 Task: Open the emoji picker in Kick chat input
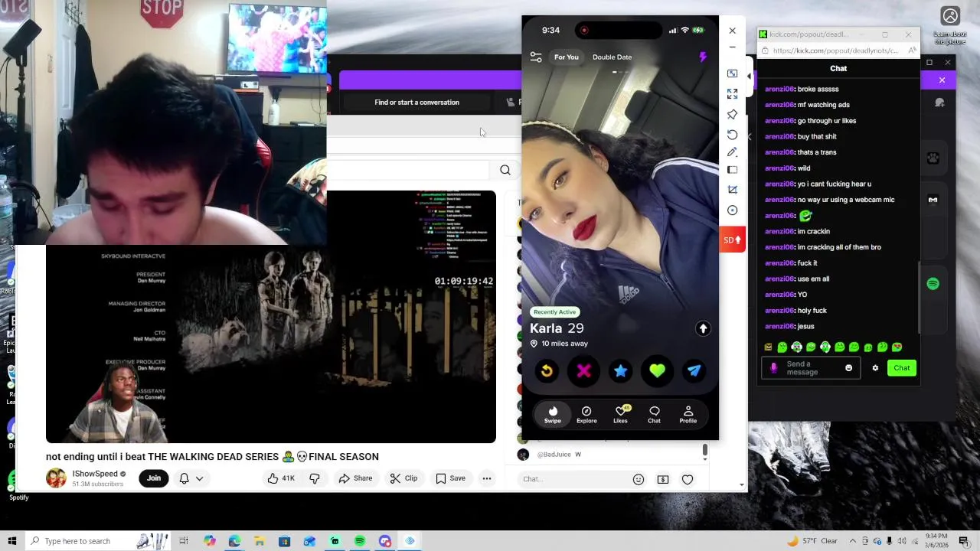coord(848,368)
